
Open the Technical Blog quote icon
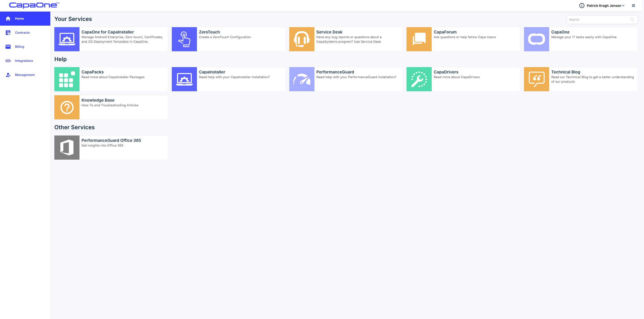537,79
